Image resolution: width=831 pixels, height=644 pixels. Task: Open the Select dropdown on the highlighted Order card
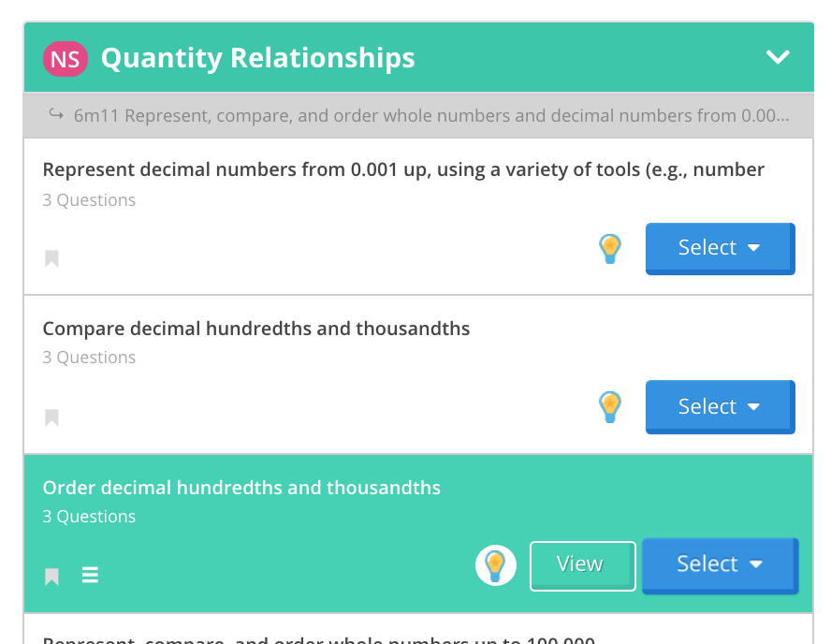[720, 563]
